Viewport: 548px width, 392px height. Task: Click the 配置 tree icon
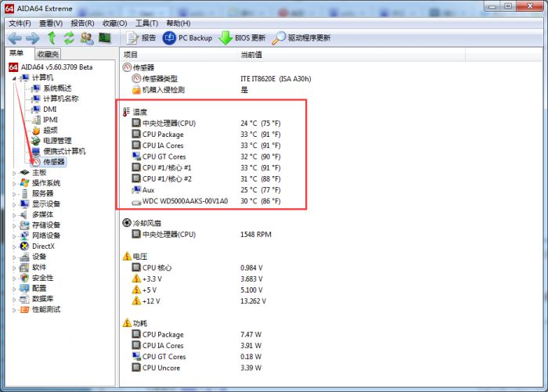[24, 288]
